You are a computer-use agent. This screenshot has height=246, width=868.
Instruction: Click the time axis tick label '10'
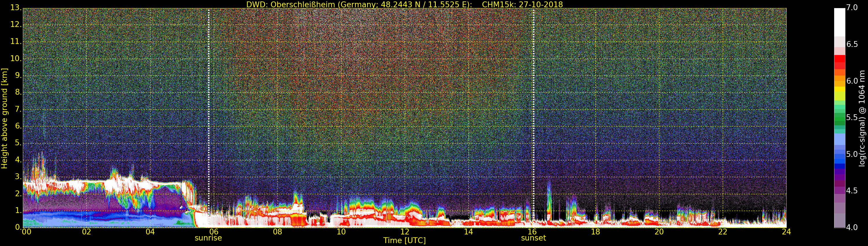341,232
